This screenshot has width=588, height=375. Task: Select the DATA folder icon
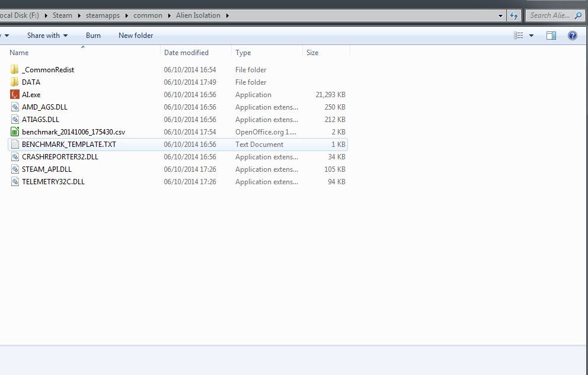tap(15, 82)
